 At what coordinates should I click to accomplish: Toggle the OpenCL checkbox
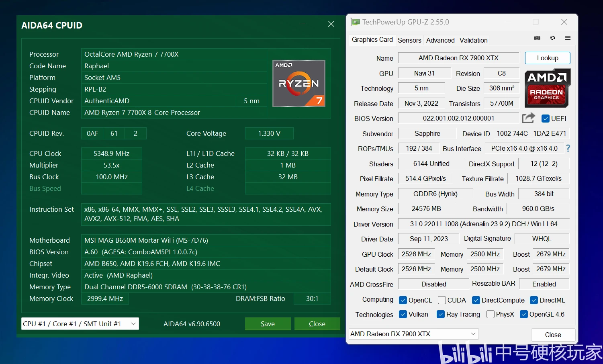[403, 300]
